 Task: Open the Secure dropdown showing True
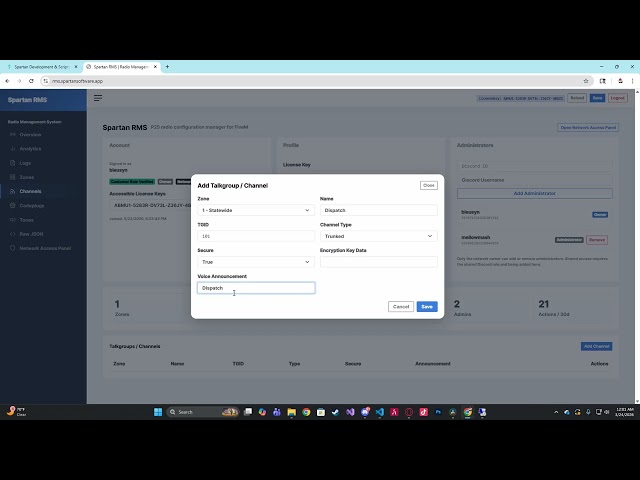[256, 262]
